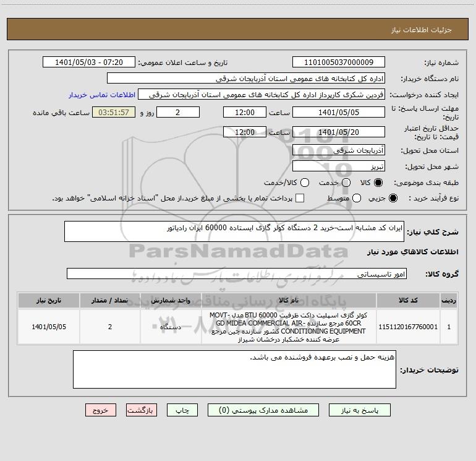The height and width of the screenshot is (461, 476).
Task: Click the goods group field امور تاسیساتی
Action: coord(237,274)
